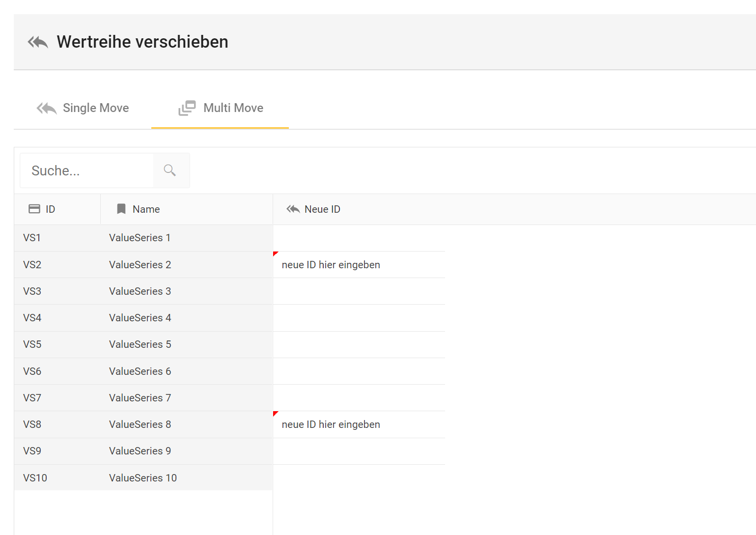This screenshot has height=535, width=756.
Task: Click the red corner marker on VS2's Neue ID cell
Action: (276, 254)
